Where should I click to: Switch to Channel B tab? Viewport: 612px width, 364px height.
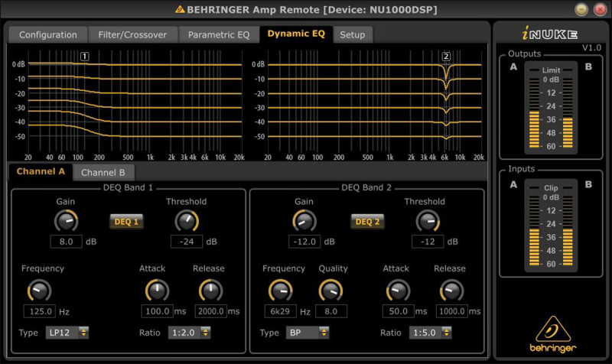click(103, 173)
